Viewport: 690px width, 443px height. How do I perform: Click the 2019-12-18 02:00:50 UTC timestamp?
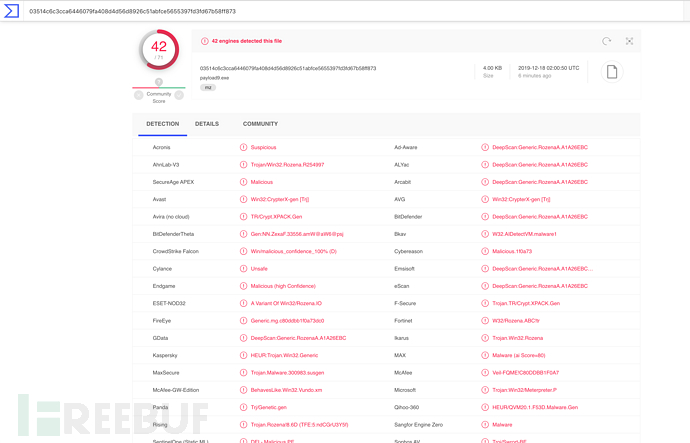(549, 68)
